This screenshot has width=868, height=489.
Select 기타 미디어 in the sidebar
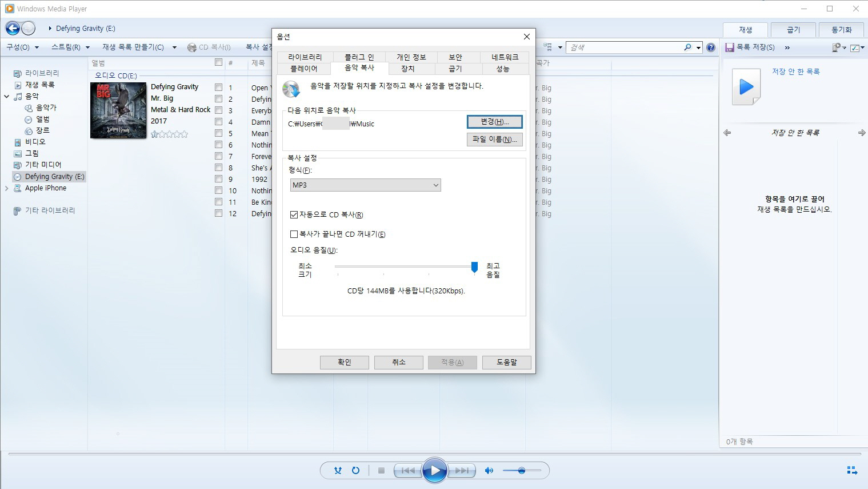43,165
